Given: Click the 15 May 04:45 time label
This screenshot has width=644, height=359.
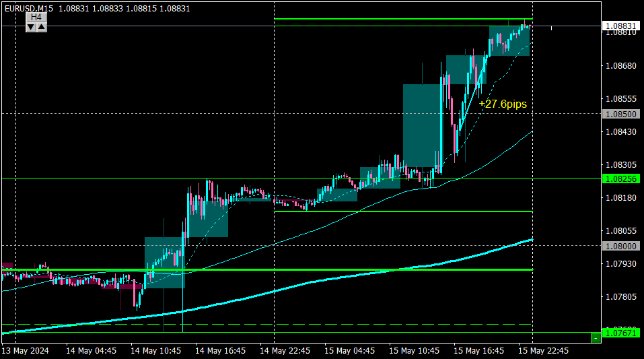Looking at the screenshot, I should coord(349,351).
